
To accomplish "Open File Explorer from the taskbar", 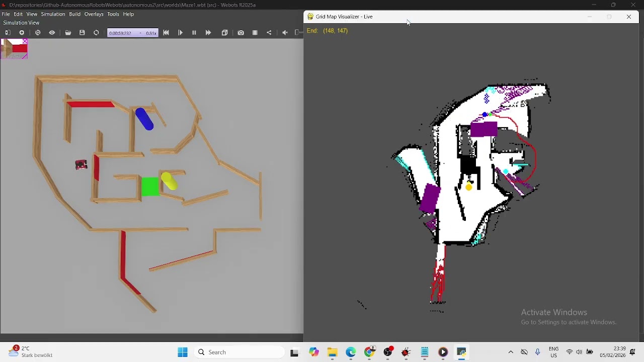I will [333, 352].
